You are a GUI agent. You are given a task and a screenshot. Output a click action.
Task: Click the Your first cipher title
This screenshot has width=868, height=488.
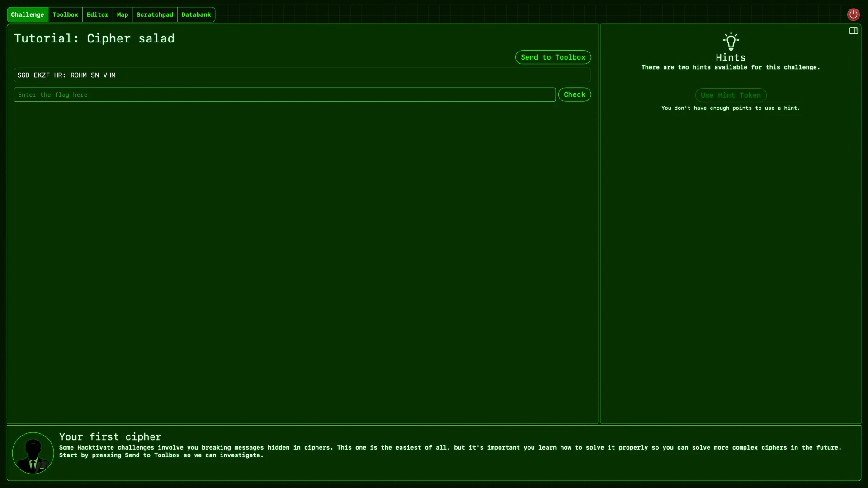[x=110, y=436]
